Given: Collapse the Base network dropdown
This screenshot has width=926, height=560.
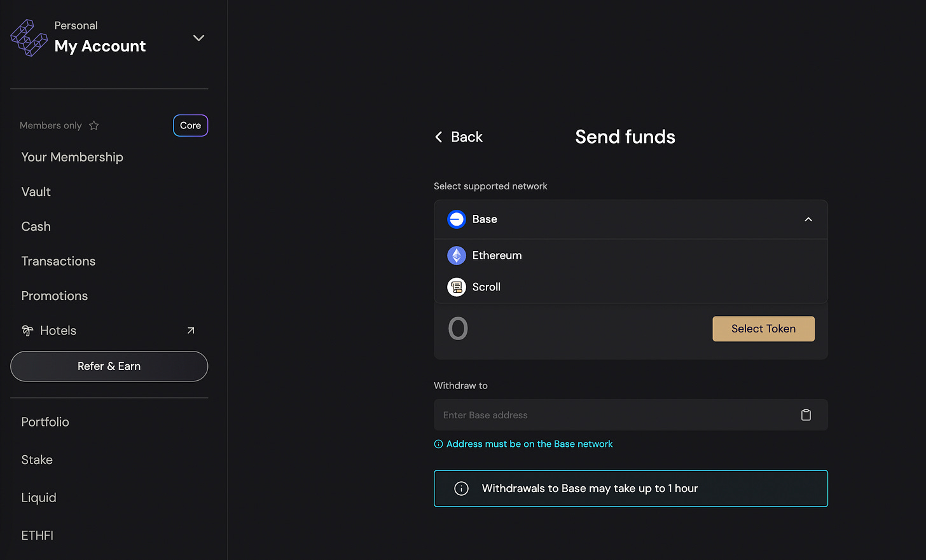Looking at the screenshot, I should (808, 219).
